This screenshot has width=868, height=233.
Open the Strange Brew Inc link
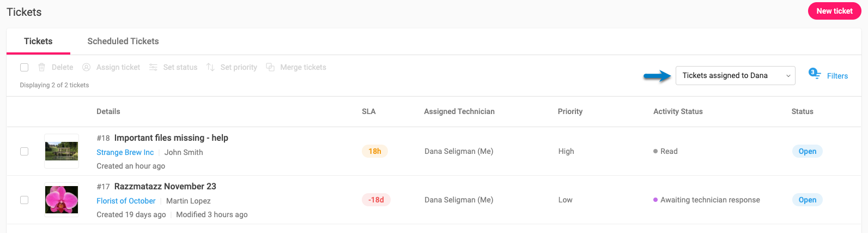click(x=125, y=152)
